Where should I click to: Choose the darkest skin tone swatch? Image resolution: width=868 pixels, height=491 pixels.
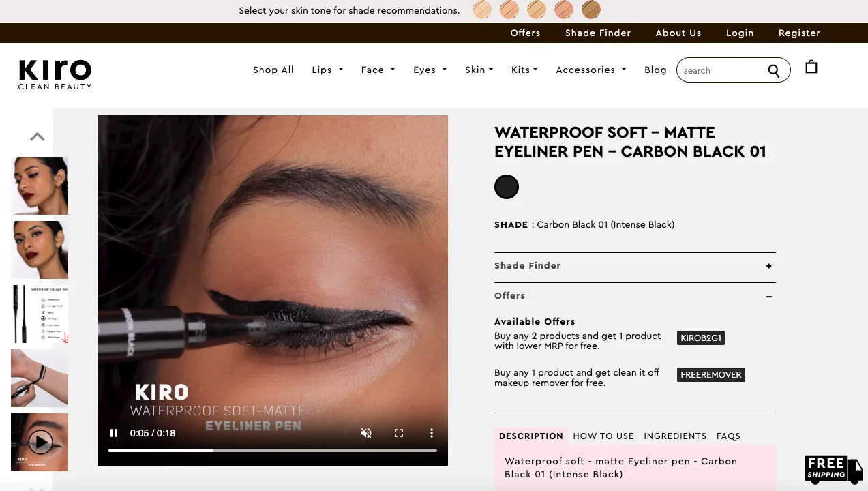pyautogui.click(x=591, y=10)
